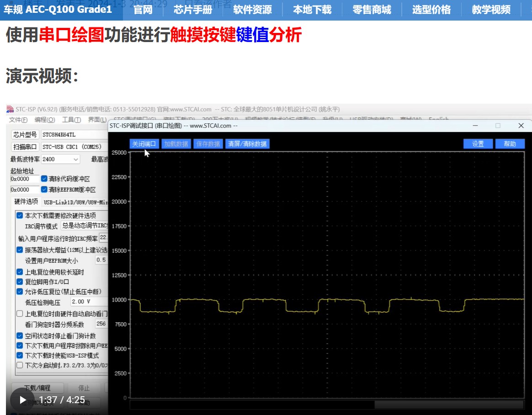Click the 芯片型号 button
The height and width of the screenshot is (415, 532).
(25, 135)
